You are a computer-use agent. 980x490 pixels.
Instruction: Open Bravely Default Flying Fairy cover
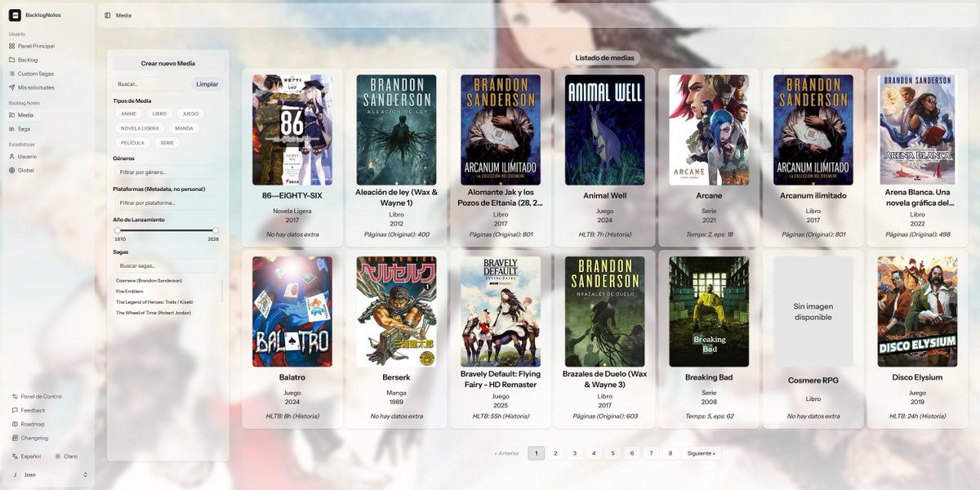(x=501, y=312)
